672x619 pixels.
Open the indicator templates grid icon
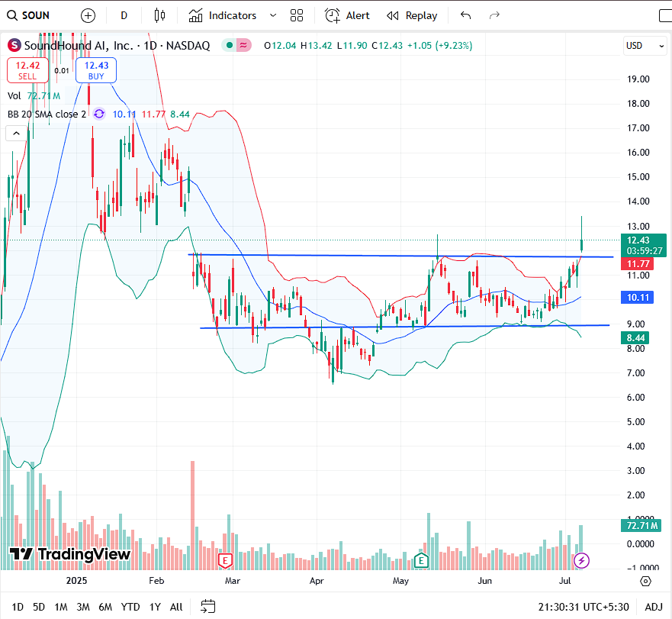click(x=297, y=15)
